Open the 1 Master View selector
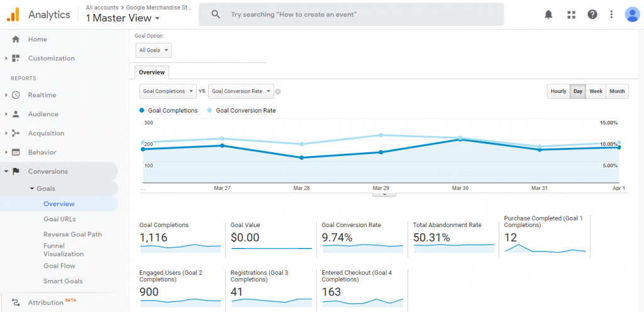The image size is (644, 312). point(122,18)
